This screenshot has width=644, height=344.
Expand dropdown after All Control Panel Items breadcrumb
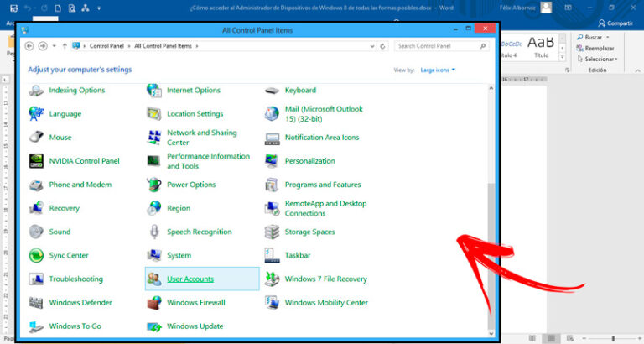coord(197,46)
